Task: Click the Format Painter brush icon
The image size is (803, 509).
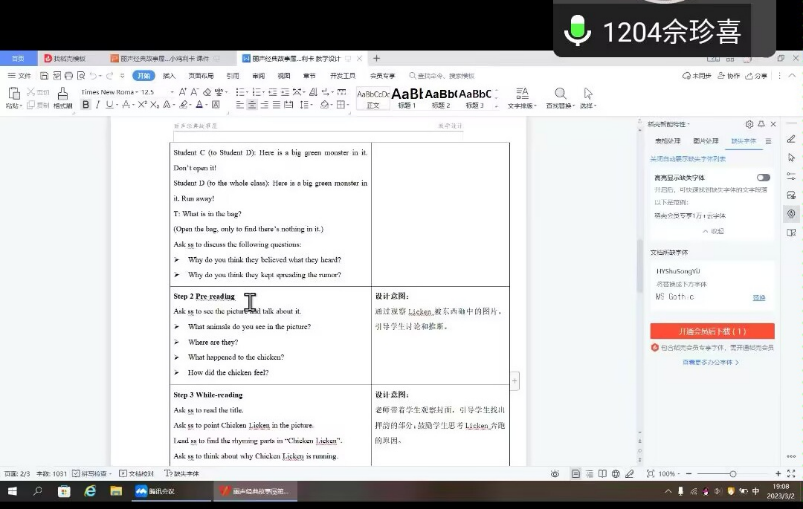Action: pyautogui.click(x=62, y=98)
